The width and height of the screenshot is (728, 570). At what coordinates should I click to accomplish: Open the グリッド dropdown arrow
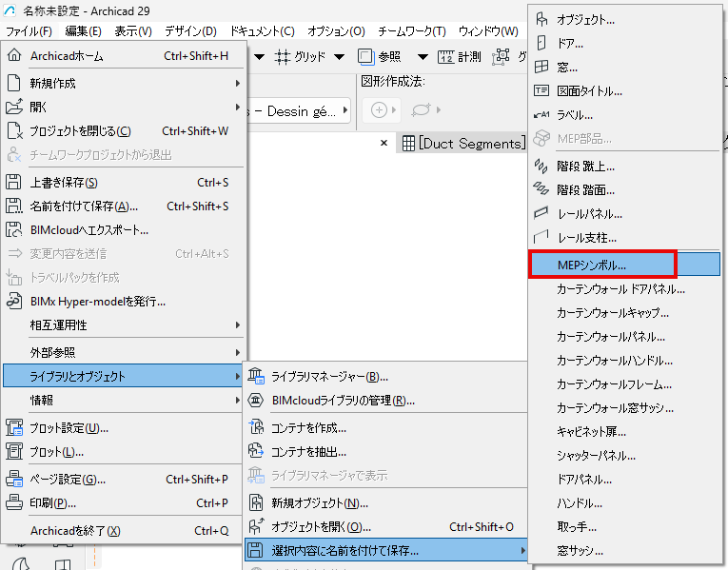(340, 57)
